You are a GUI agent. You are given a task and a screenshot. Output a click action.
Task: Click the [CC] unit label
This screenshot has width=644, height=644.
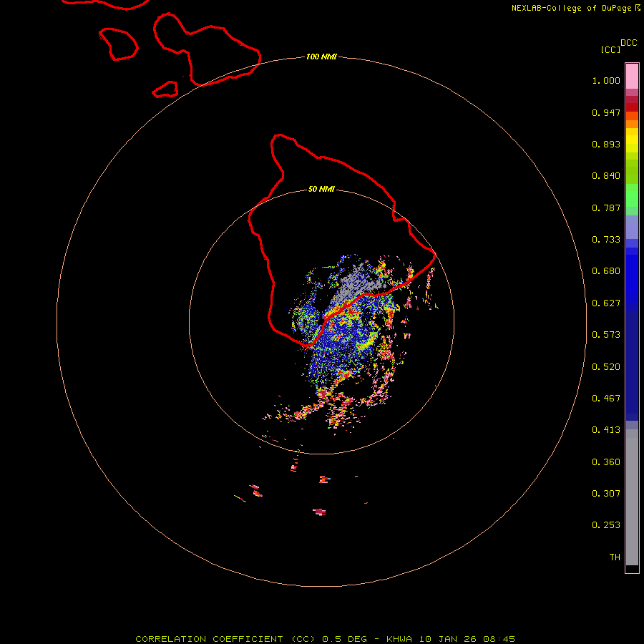tap(610, 49)
